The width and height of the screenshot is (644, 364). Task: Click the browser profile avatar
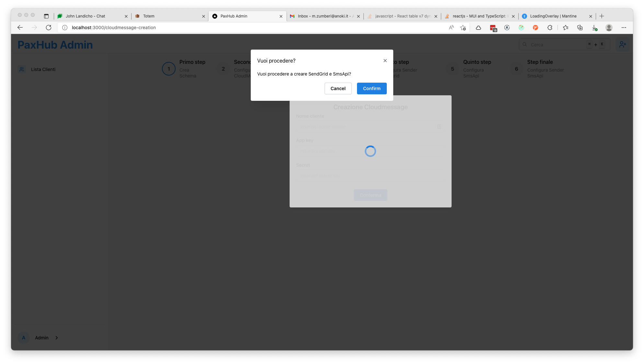point(609,28)
